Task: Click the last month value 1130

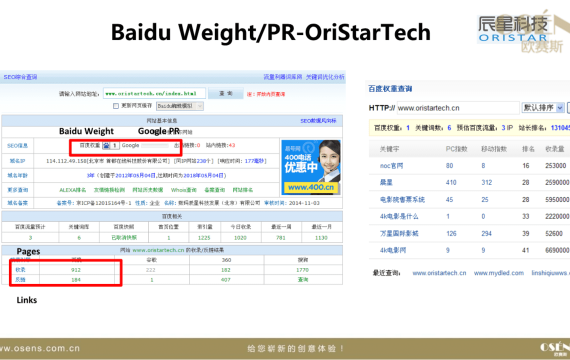Action: coord(321,237)
